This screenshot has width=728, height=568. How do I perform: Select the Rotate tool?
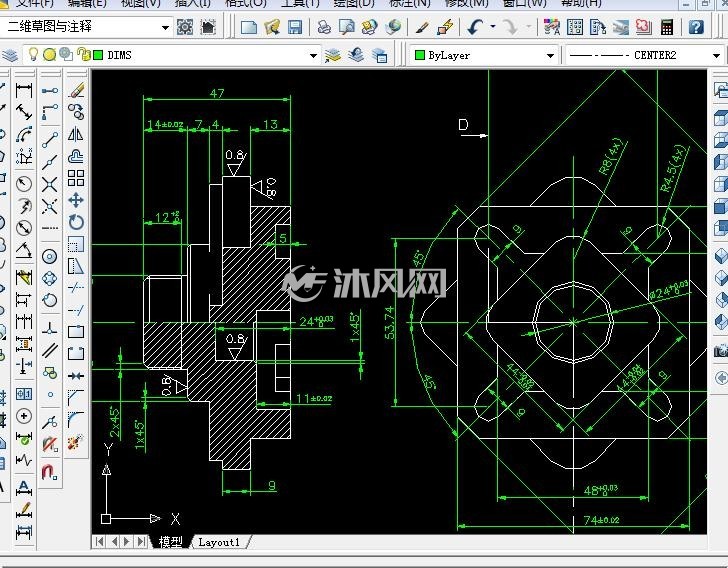coord(76,222)
